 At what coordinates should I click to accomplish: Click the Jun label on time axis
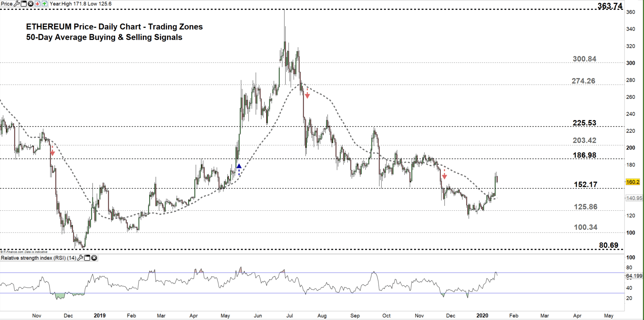(x=258, y=316)
